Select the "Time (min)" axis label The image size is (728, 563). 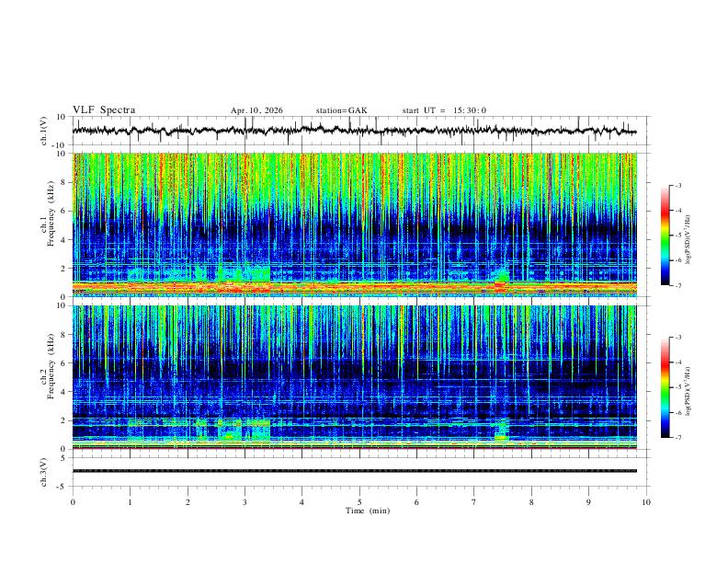click(368, 511)
